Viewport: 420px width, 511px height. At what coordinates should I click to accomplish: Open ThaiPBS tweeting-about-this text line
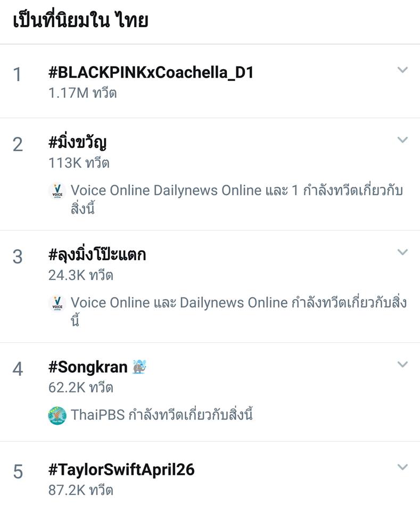tap(162, 415)
